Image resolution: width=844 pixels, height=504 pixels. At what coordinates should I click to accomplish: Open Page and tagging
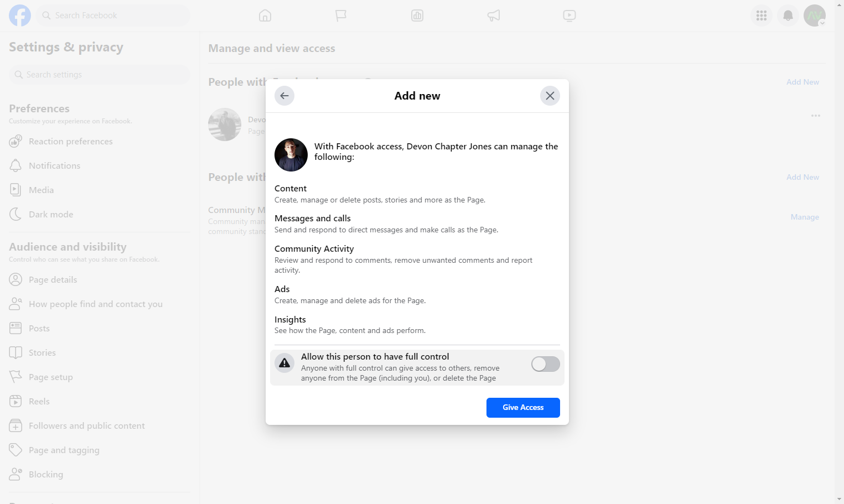click(x=100, y=450)
